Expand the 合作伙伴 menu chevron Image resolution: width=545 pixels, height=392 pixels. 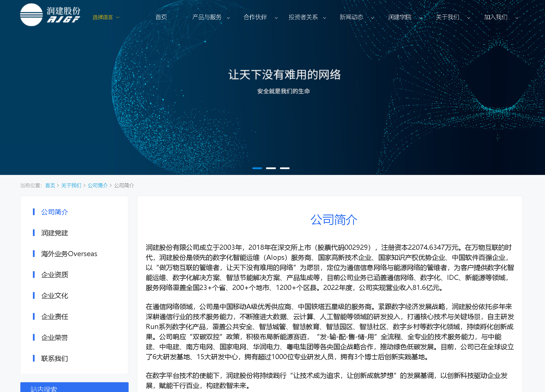pyautogui.click(x=276, y=18)
